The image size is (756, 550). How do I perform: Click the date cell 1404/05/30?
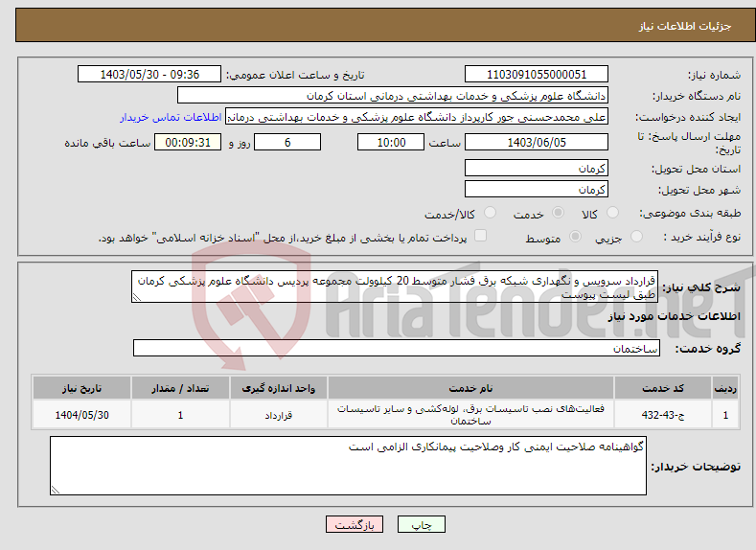pyautogui.click(x=82, y=415)
